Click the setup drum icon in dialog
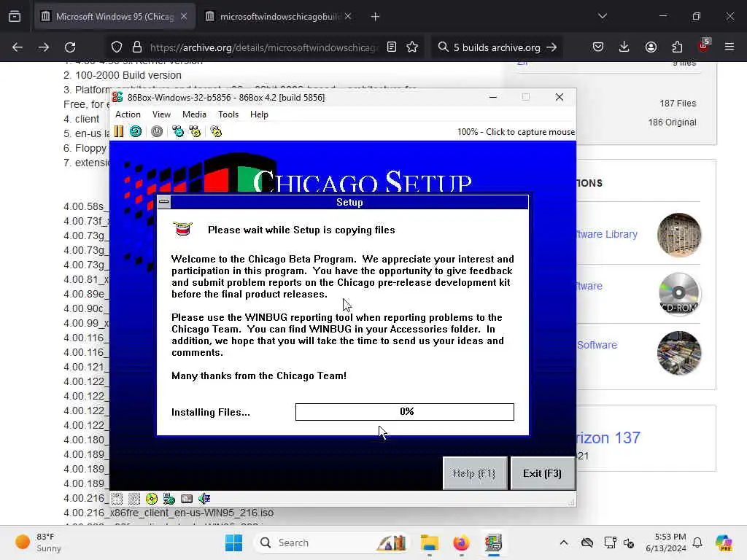The height and width of the screenshot is (560, 747). click(x=182, y=229)
